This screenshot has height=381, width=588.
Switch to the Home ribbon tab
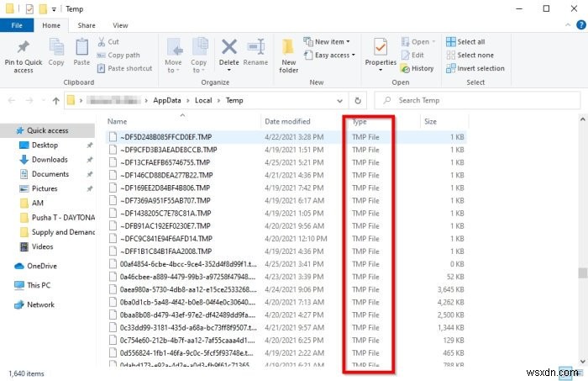point(51,25)
